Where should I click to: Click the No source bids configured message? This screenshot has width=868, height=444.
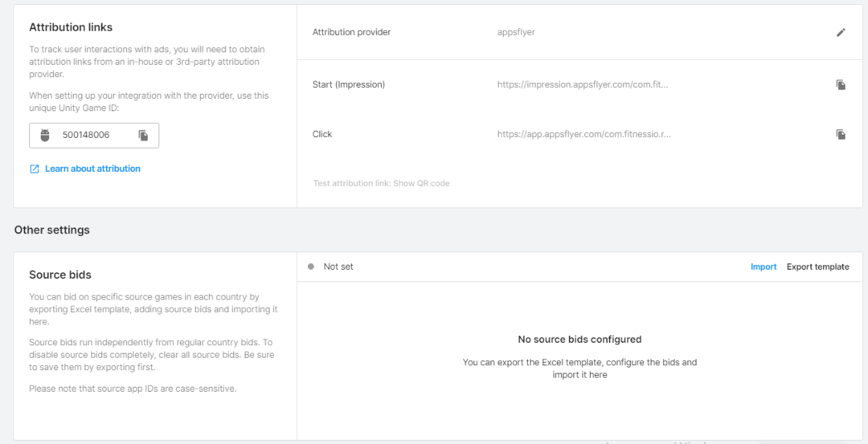(579, 340)
